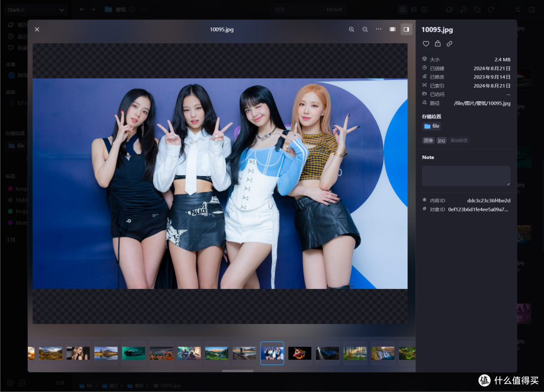Open explorer view options sliders icon

tap(518, 10)
